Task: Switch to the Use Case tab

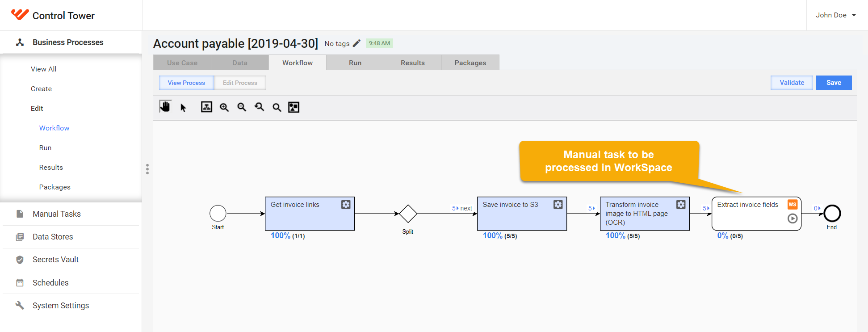Action: [182, 63]
